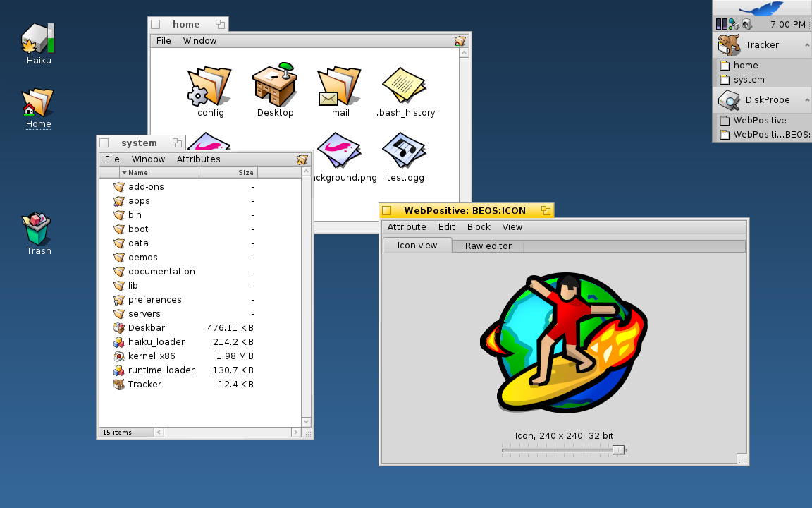Screen dimensions: 812x508
Task: Click the icon size slider thumb
Action: pos(618,450)
